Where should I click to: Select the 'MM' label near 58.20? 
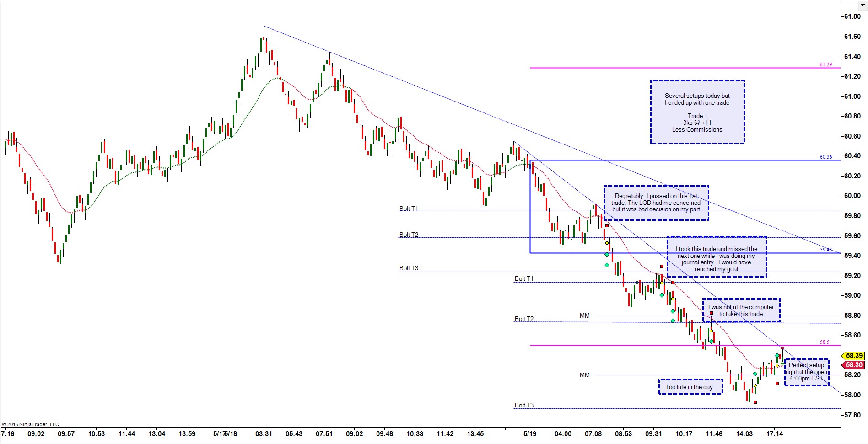[585, 375]
